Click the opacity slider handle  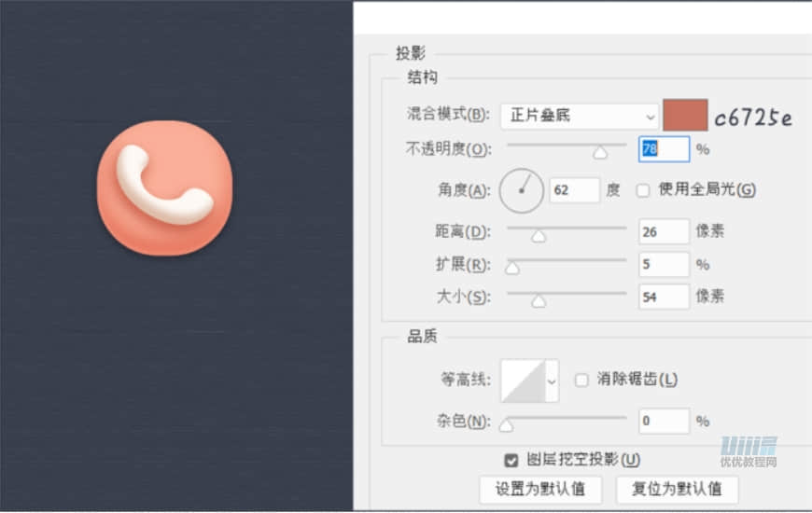click(600, 153)
